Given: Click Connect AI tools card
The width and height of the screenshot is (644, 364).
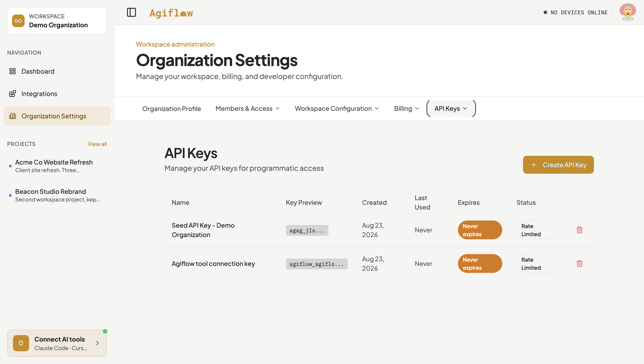Looking at the screenshot, I should tap(57, 343).
